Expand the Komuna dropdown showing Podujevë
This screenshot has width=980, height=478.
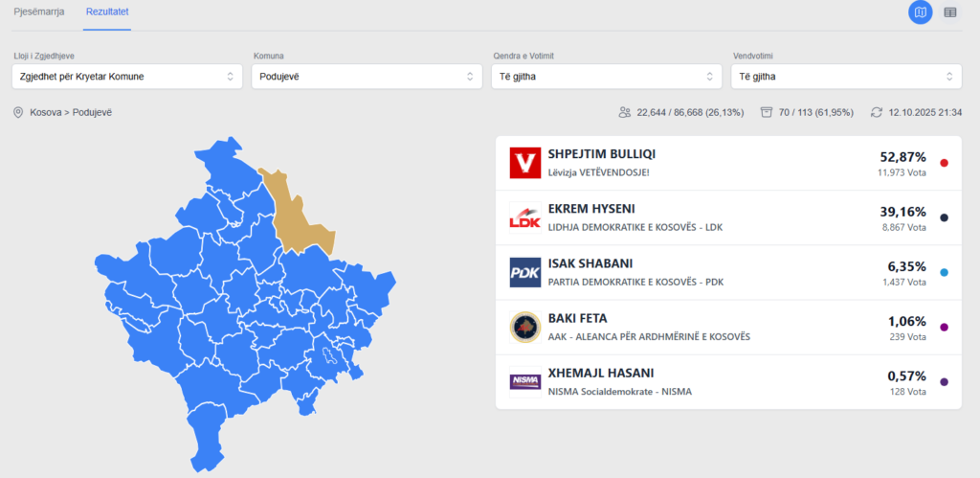click(x=366, y=77)
